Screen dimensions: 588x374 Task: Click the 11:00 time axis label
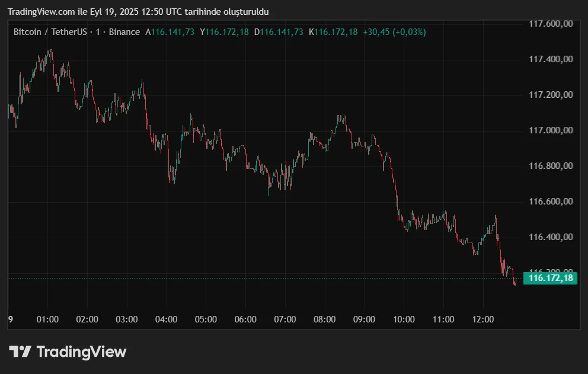443,319
